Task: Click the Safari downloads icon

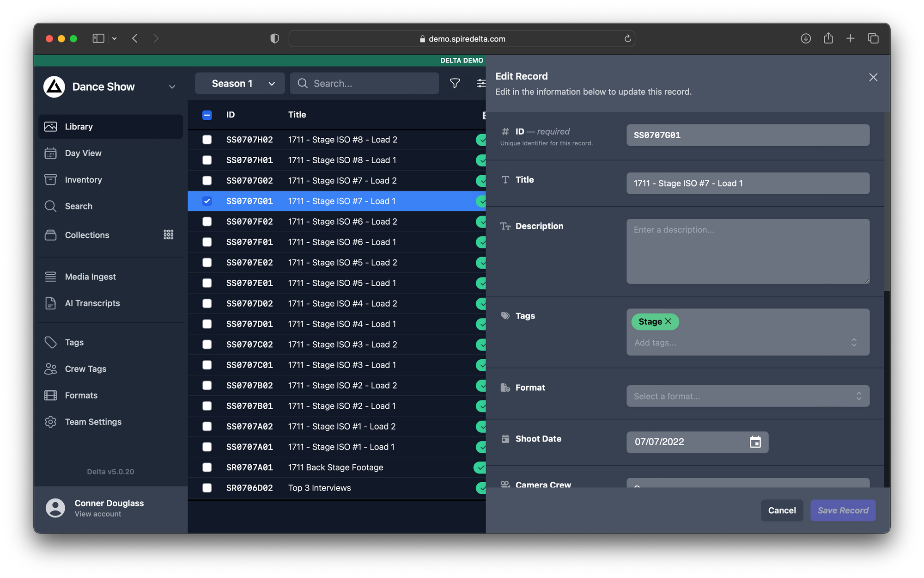Action: [805, 38]
